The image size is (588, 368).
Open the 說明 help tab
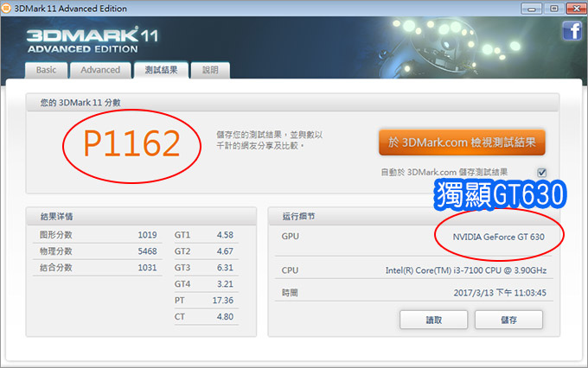[210, 70]
